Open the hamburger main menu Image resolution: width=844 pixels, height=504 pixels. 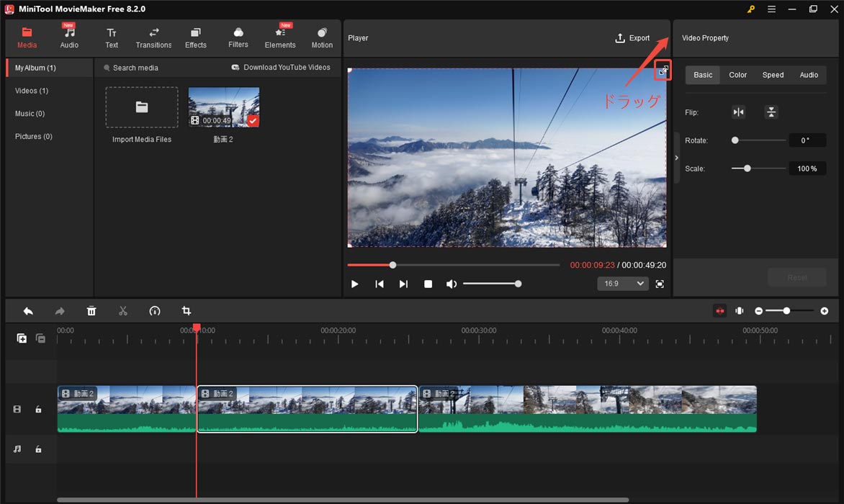[x=771, y=9]
